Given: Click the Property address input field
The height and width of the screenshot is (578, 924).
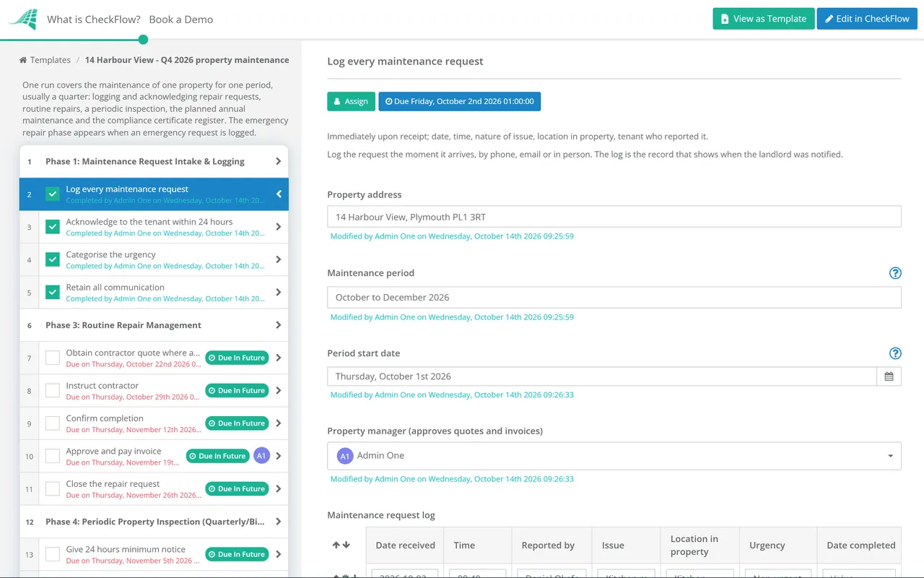Looking at the screenshot, I should (614, 217).
